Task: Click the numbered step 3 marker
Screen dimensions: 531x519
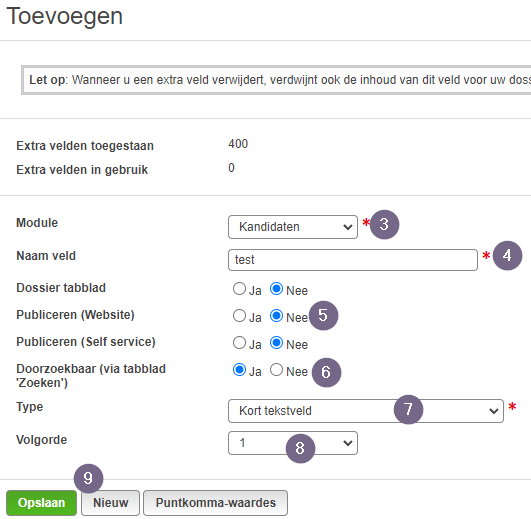Action: 384,224
